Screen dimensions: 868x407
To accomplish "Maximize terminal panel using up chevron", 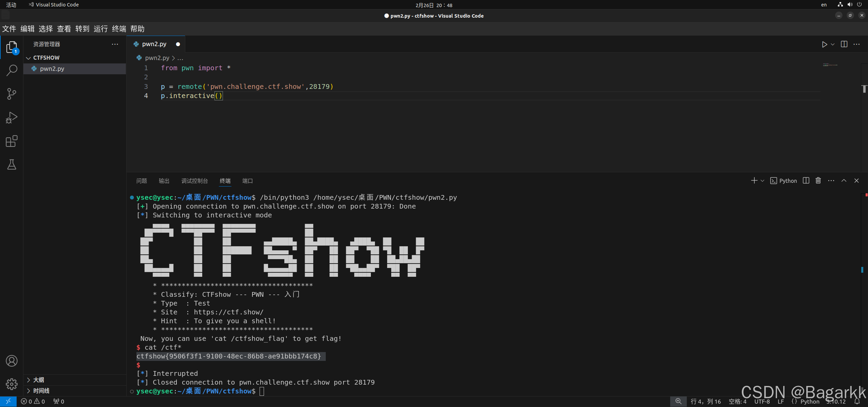I will click(844, 181).
